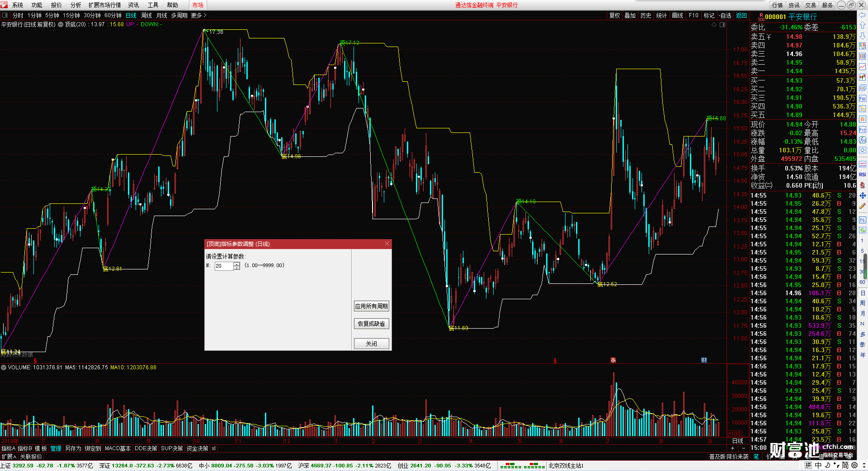The width and height of the screenshot is (868, 471).
Task: Click the F12 trade icon in sidebar
Action: (863, 129)
